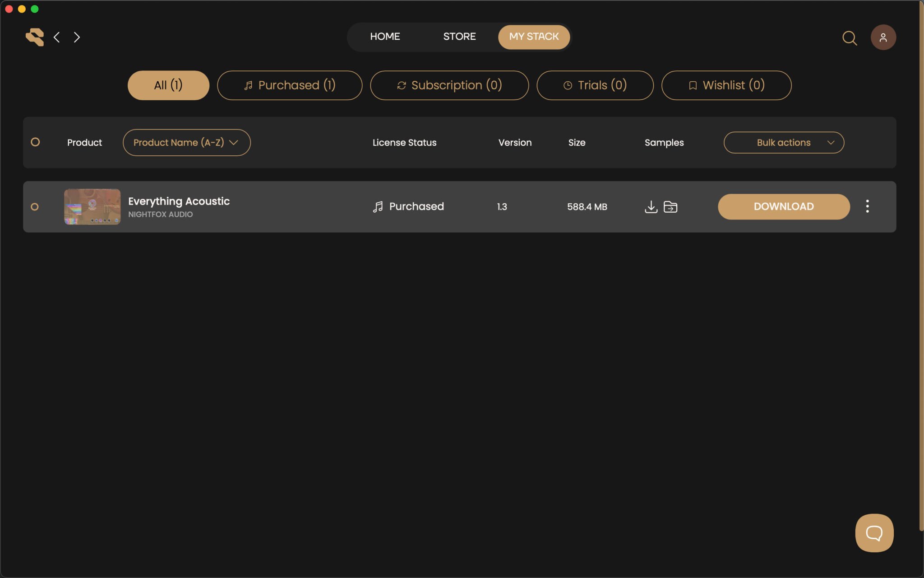Viewport: 924px width, 578px height.
Task: Switch to the STORE tab
Action: coord(459,37)
